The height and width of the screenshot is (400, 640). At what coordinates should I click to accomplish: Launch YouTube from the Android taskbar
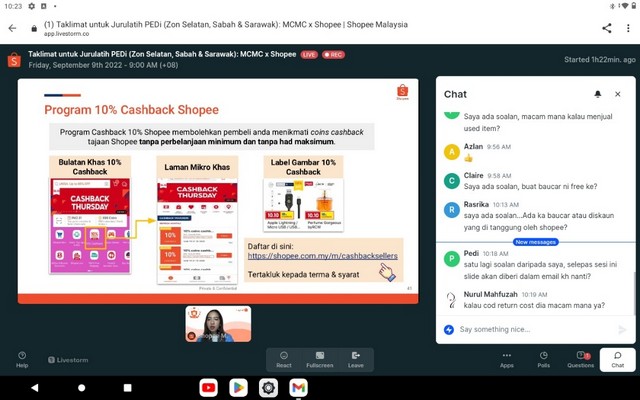tap(208, 387)
